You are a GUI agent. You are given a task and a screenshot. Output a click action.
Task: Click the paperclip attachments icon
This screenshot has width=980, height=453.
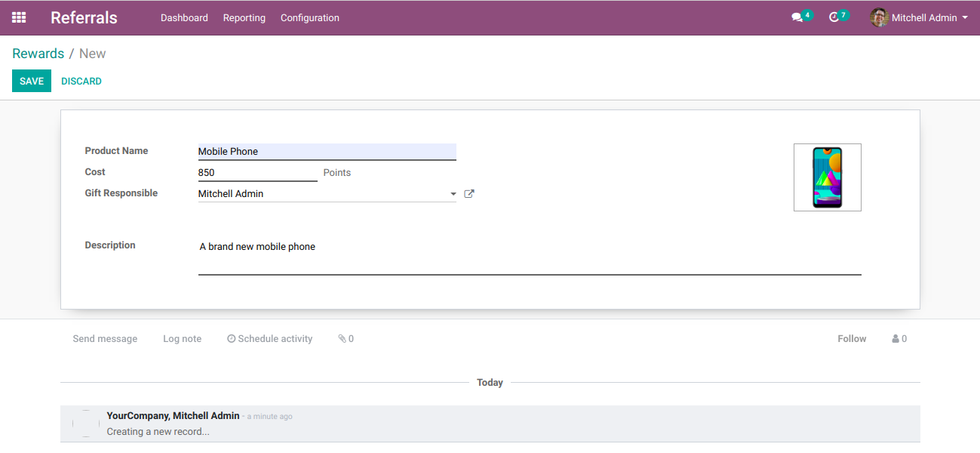coord(342,339)
